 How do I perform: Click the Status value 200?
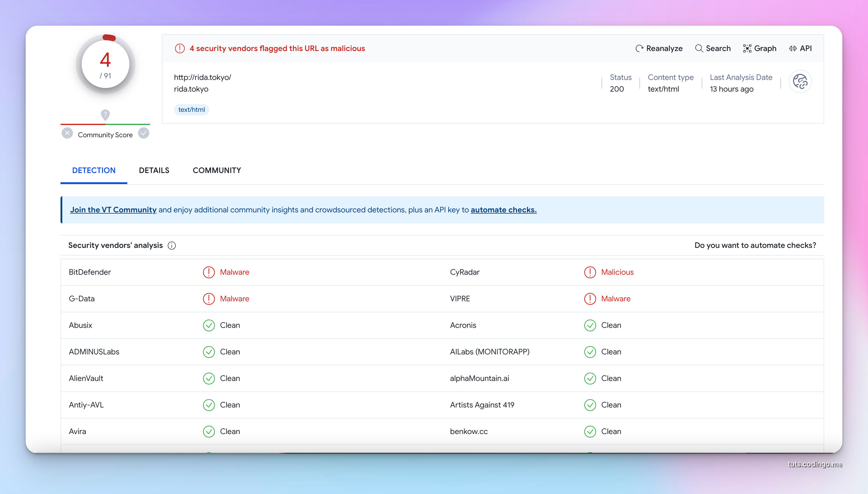pyautogui.click(x=617, y=89)
